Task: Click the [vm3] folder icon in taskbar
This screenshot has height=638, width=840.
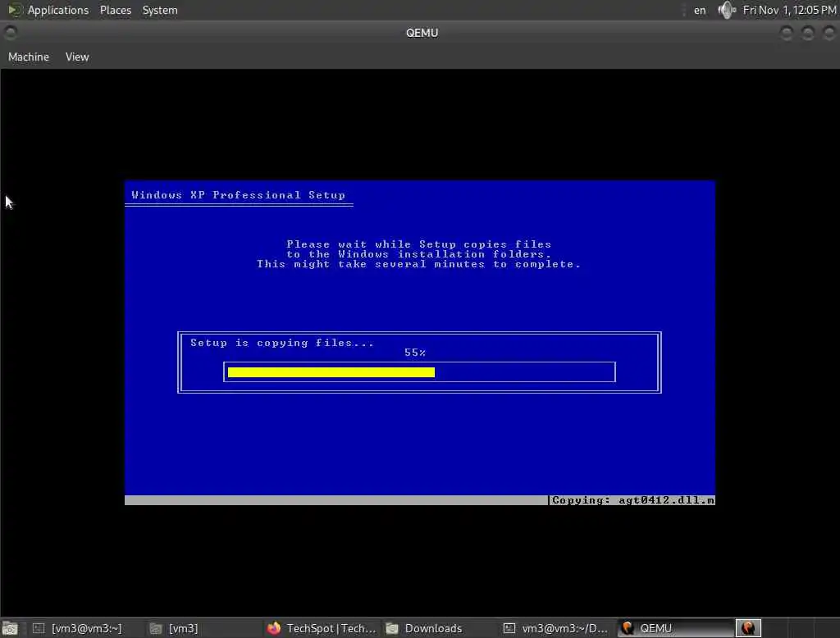Action: coord(155,628)
